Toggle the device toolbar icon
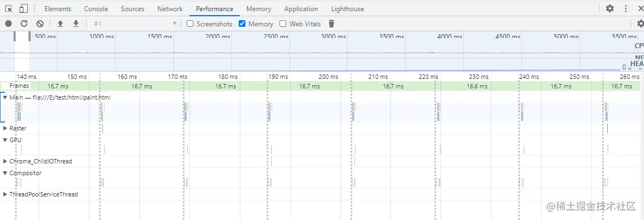The image size is (644, 220). (x=24, y=8)
